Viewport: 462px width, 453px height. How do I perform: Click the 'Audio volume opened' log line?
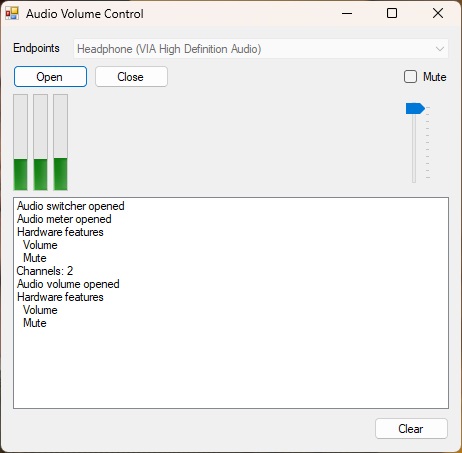point(68,284)
